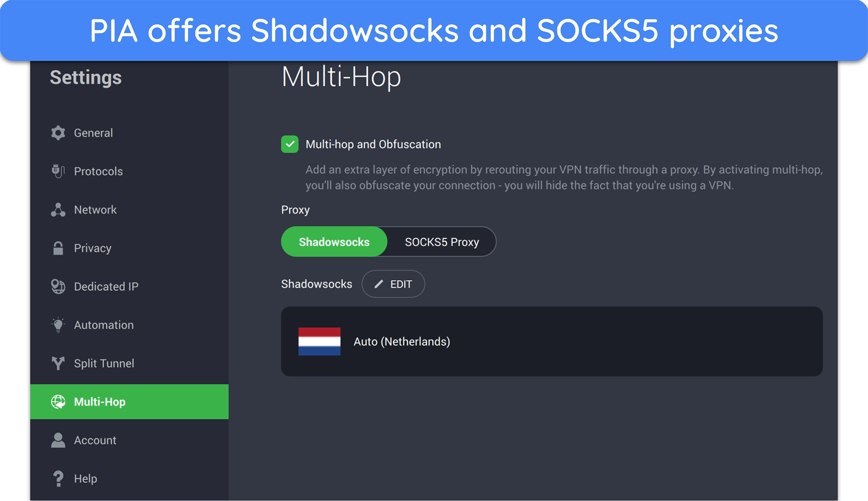Switch proxy to SOCKS5 Proxy

[441, 242]
